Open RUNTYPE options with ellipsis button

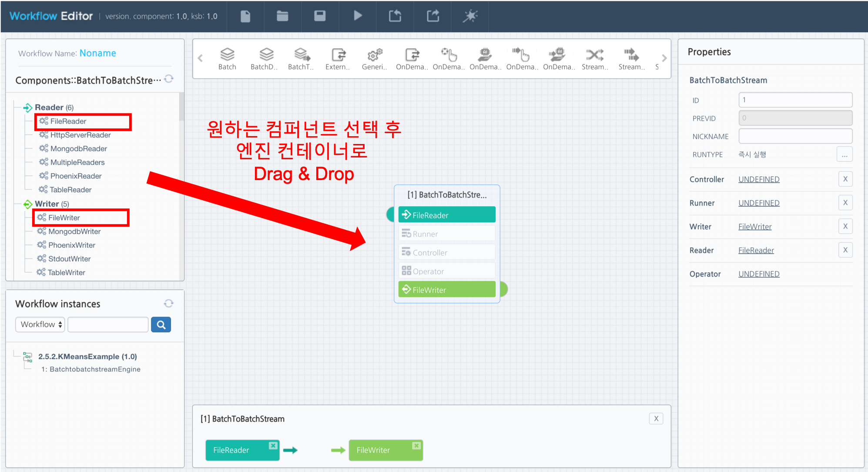845,154
